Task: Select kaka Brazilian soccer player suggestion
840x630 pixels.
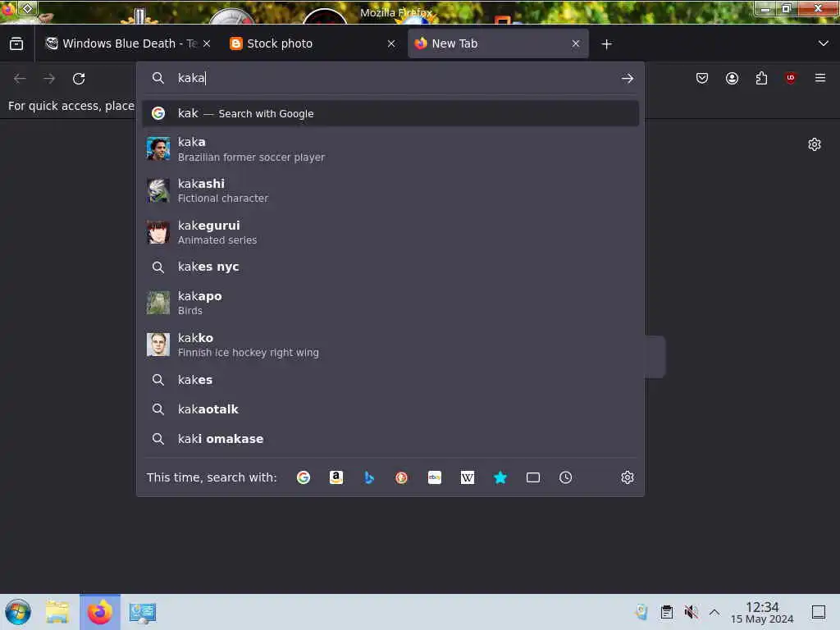Action: [x=390, y=149]
